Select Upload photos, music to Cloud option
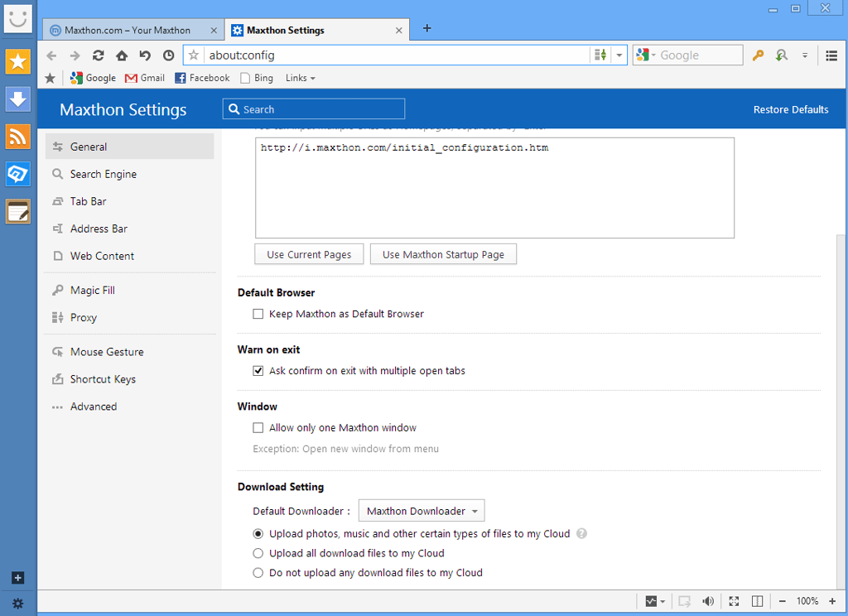This screenshot has width=848, height=616. click(x=258, y=534)
